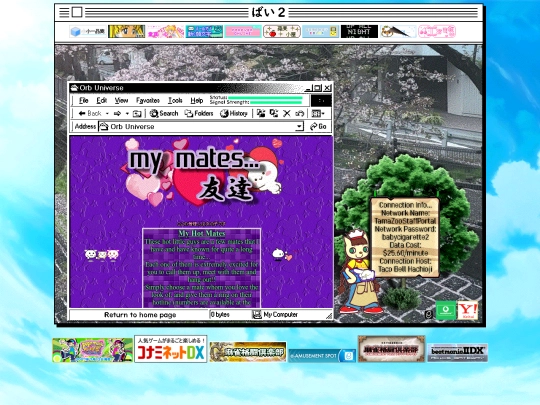Click the blonde anime character banner

tap(126, 32)
